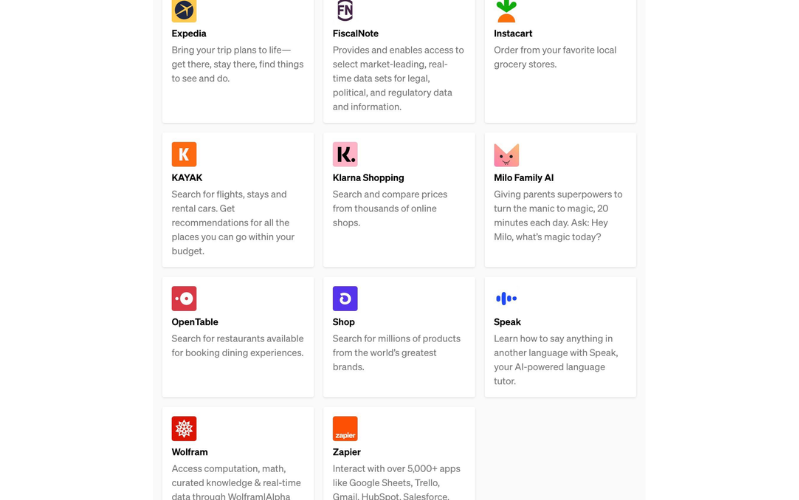The image size is (799, 500).
Task: Click the Milo Family AI cat icon
Action: point(506,155)
